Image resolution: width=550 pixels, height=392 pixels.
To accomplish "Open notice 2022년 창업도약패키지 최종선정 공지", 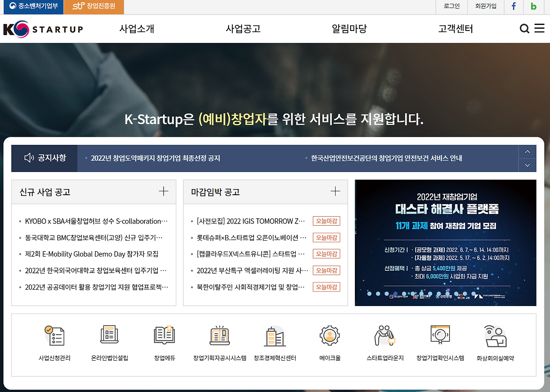I will point(156,158).
